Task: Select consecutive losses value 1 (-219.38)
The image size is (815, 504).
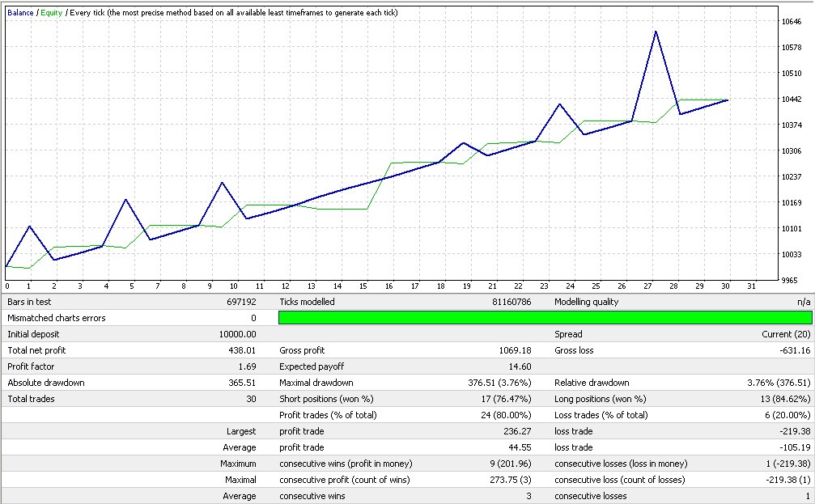Action: 789,463
